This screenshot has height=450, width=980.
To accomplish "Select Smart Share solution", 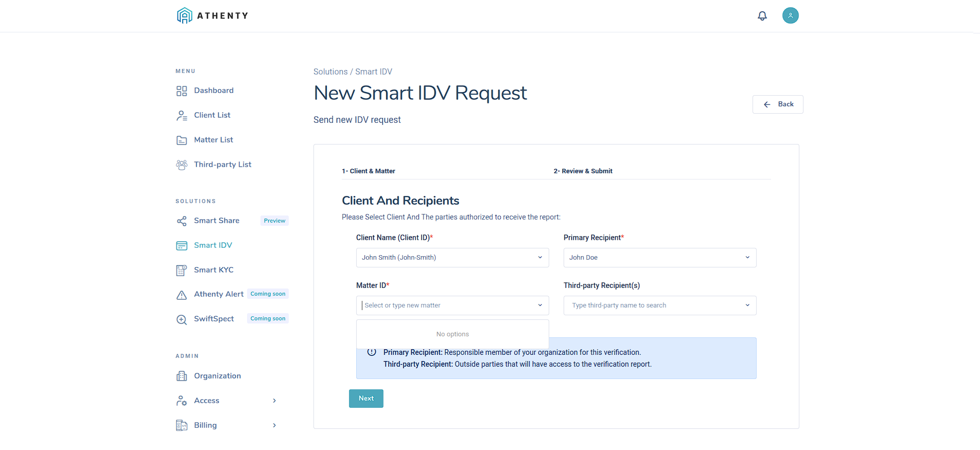I will tap(217, 221).
